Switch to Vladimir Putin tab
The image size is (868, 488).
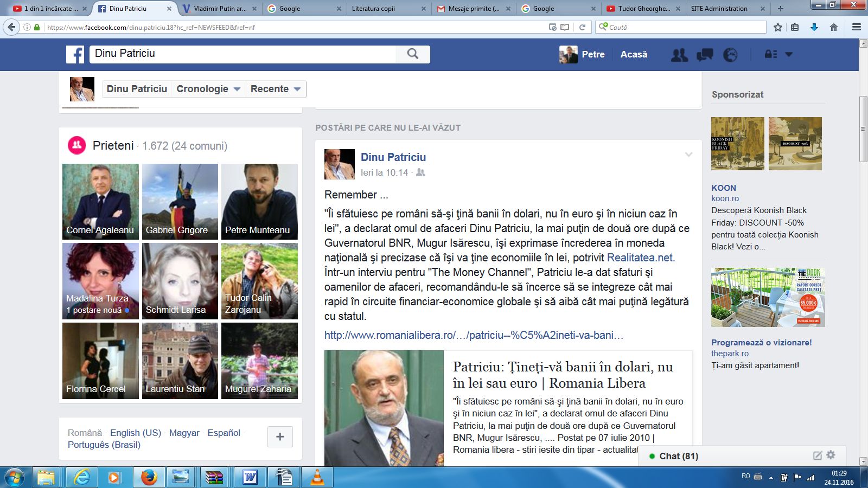click(219, 8)
